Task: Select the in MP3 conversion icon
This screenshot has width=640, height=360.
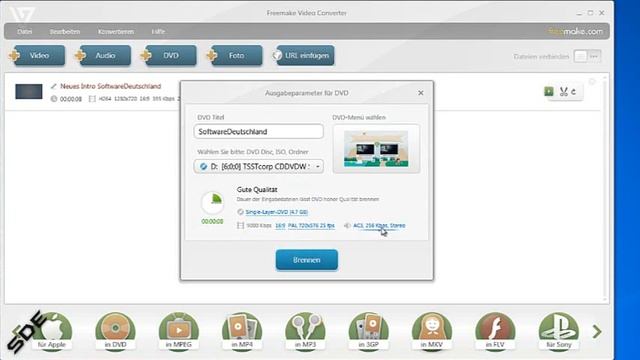Action: [305, 331]
